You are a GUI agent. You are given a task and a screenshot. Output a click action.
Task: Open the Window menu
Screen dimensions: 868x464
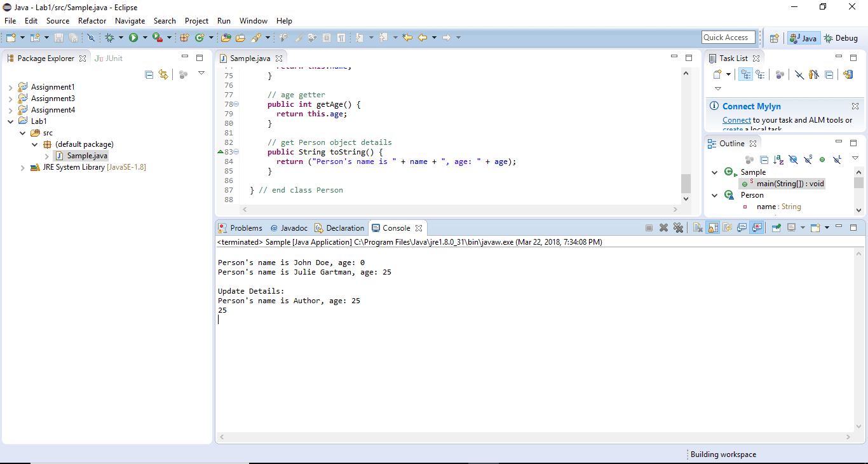(253, 20)
